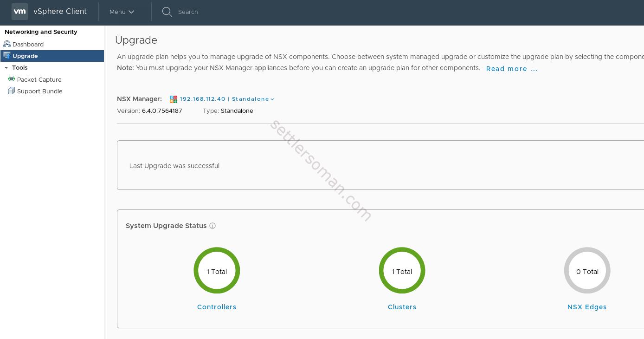Viewport: 644px width, 339px height.
Task: Click the Dashboard icon in sidebar
Action: click(x=7, y=44)
